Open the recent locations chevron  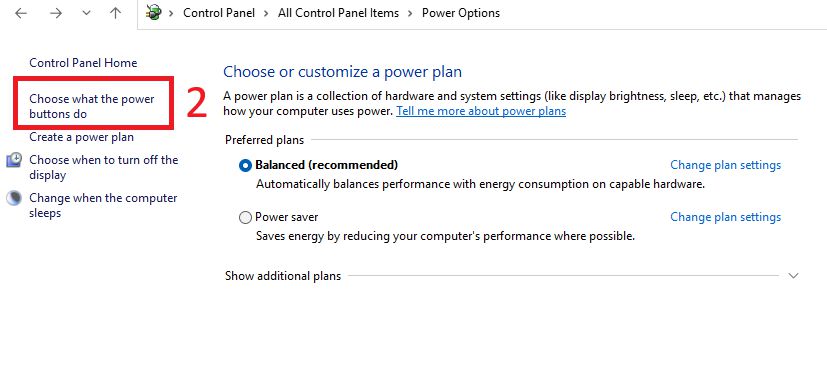coord(86,14)
